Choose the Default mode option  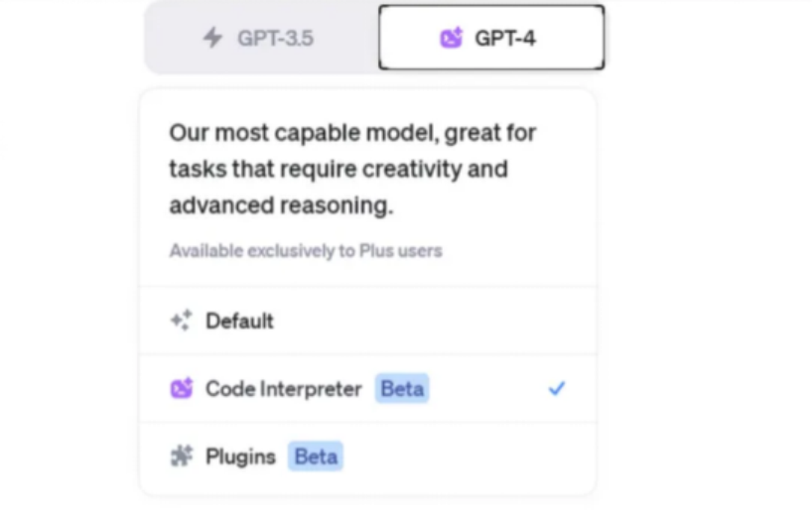pyautogui.click(x=367, y=321)
